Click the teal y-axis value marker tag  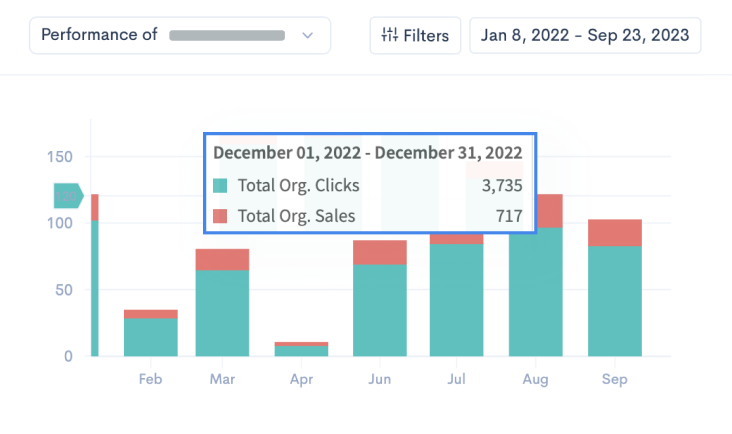pos(68,195)
